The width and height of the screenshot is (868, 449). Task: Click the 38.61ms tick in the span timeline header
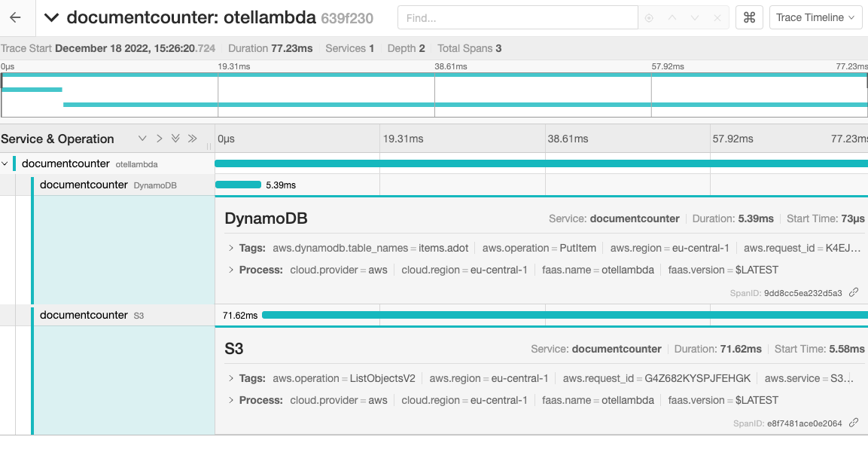(568, 139)
